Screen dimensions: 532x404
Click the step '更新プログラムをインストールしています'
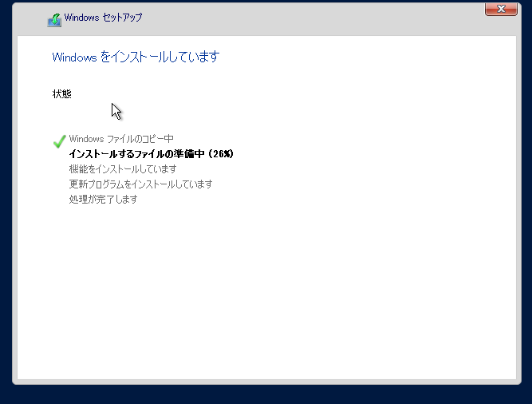(141, 184)
